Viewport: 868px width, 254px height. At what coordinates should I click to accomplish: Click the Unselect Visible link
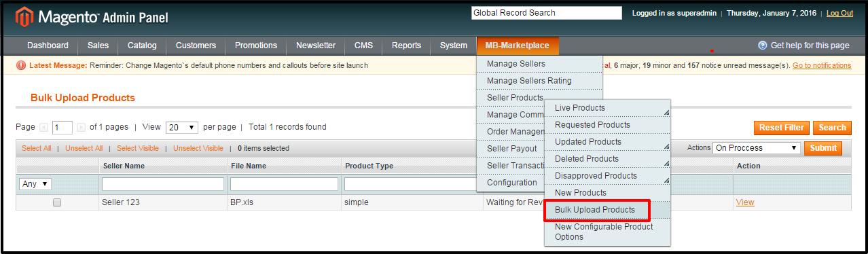tap(198, 148)
